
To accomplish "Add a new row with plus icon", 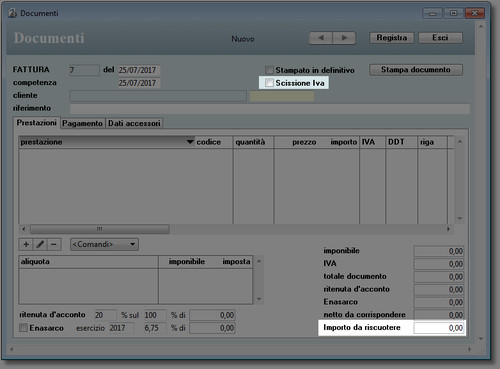I will [x=26, y=244].
